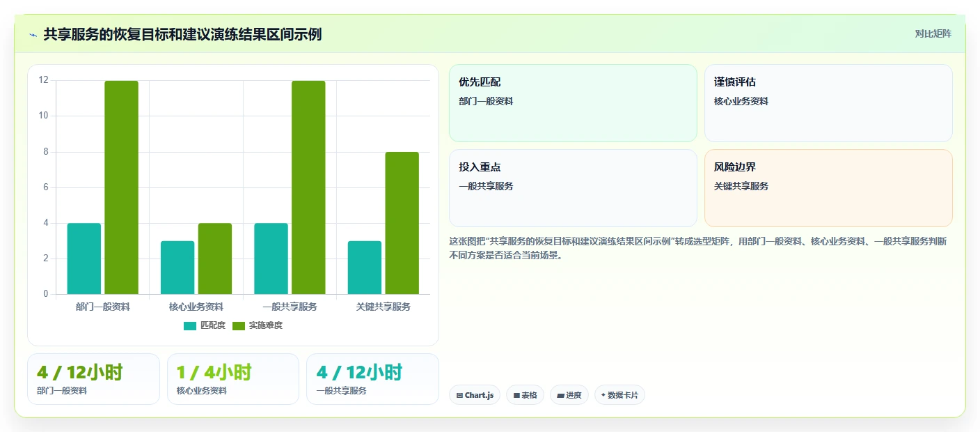Click the 实施难度 legend text
This screenshot has height=432, width=980.
[266, 325]
